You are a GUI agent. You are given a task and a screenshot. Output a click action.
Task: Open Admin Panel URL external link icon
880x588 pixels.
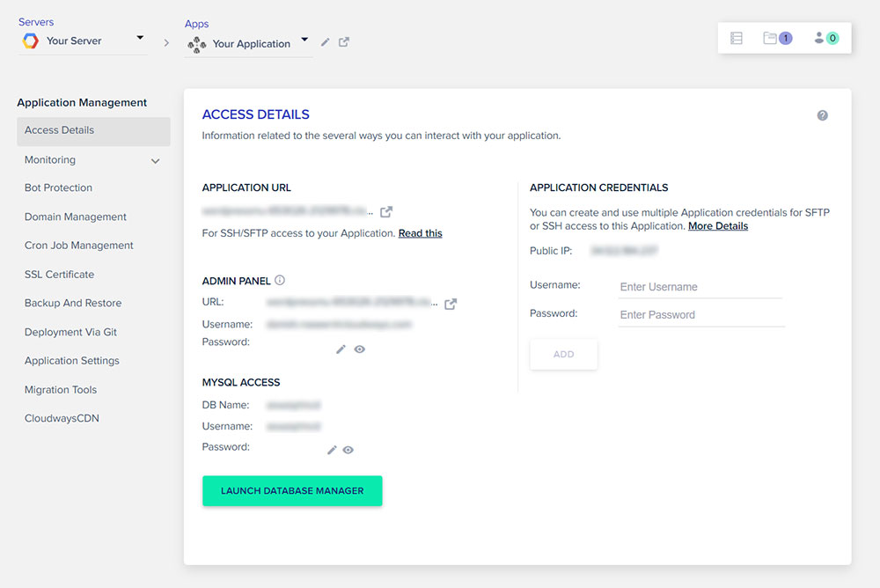click(451, 304)
